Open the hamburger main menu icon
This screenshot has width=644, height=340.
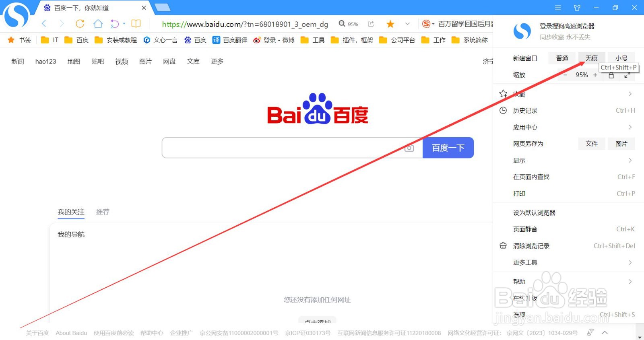pos(558,8)
